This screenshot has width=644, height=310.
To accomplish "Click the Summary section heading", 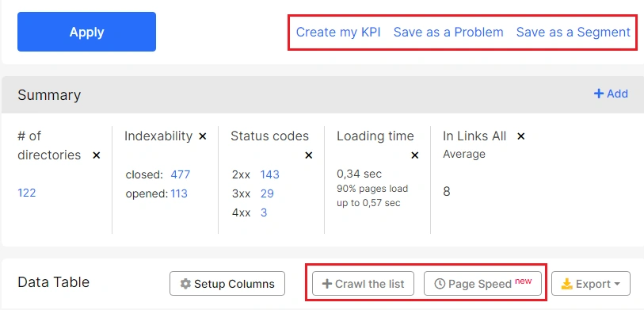I will (49, 95).
